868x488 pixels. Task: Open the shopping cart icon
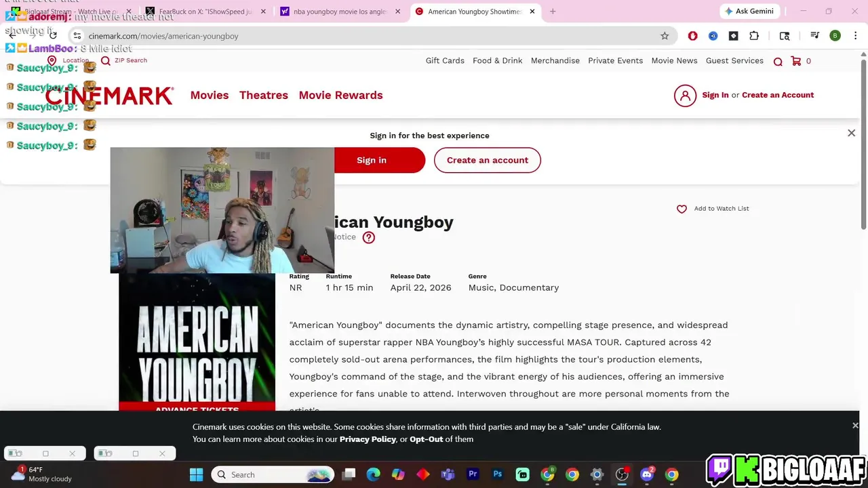[x=796, y=61]
